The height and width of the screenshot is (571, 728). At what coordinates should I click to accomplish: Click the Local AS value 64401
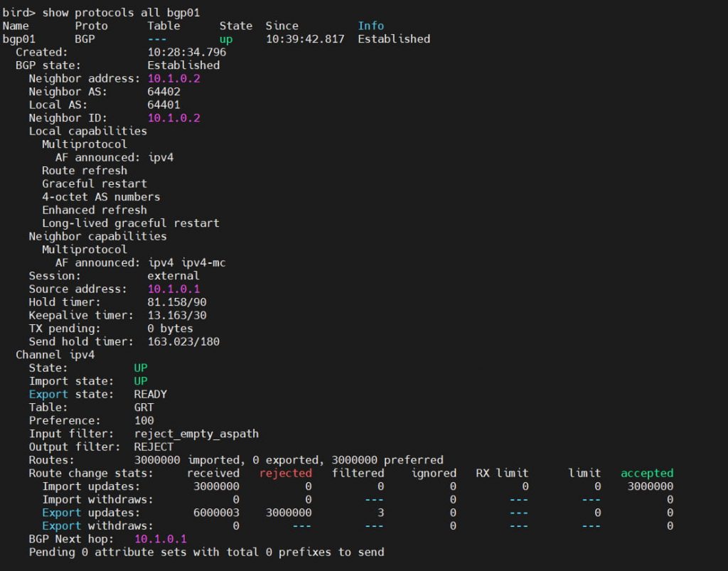[164, 105]
